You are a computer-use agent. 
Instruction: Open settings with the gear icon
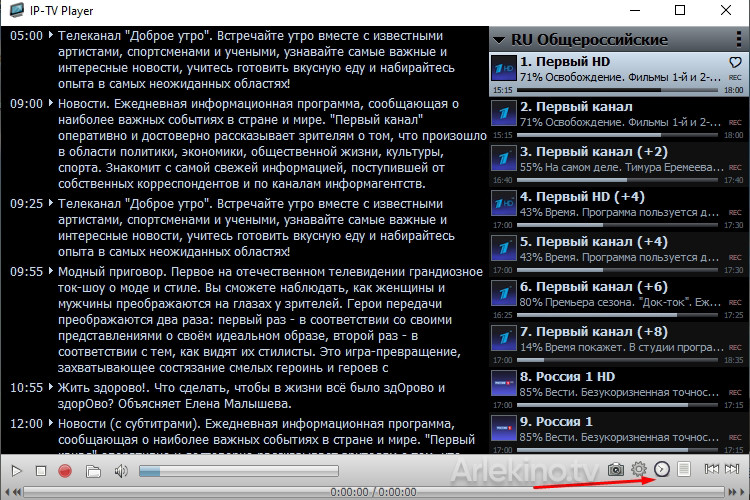[639, 469]
